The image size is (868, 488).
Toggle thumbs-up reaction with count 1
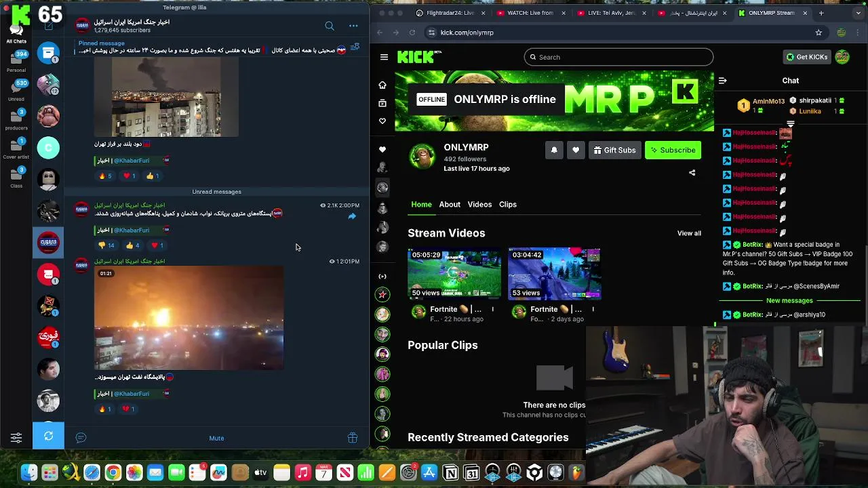point(153,176)
